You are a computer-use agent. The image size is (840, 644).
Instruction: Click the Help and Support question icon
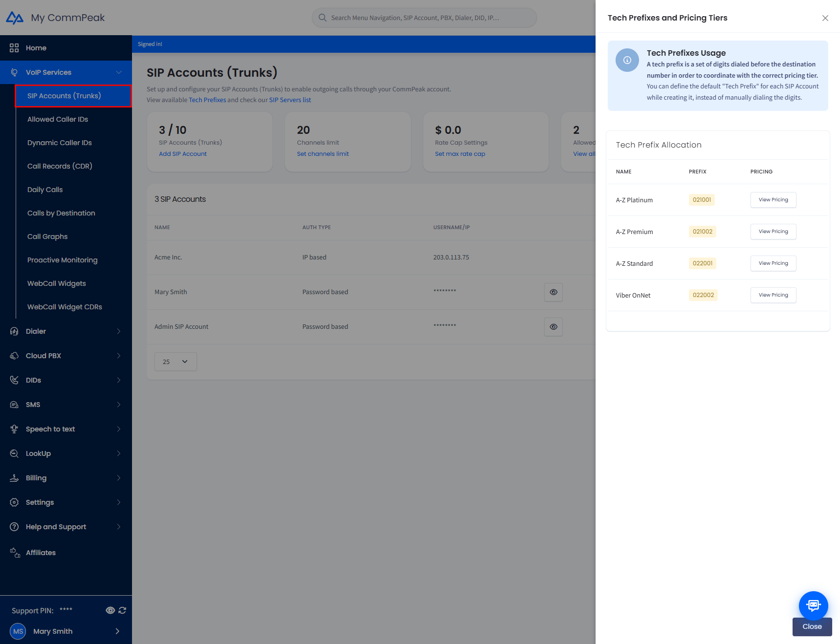[x=14, y=527]
